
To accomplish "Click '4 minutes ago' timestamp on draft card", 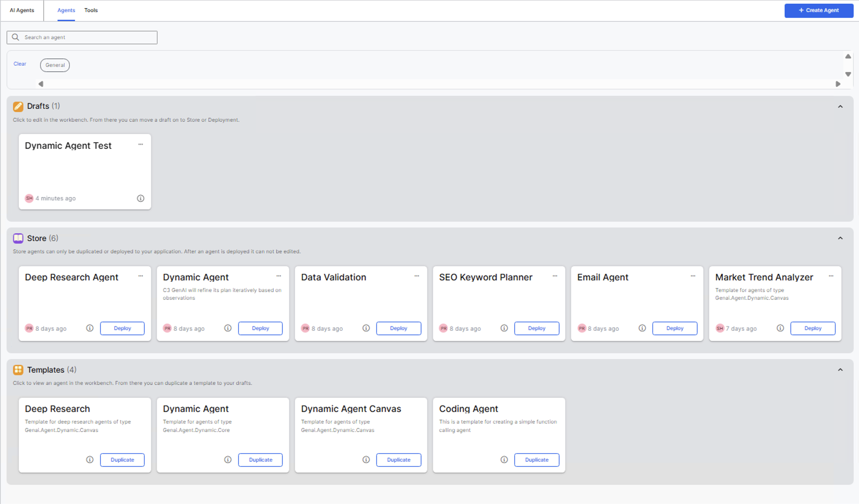I will [56, 198].
